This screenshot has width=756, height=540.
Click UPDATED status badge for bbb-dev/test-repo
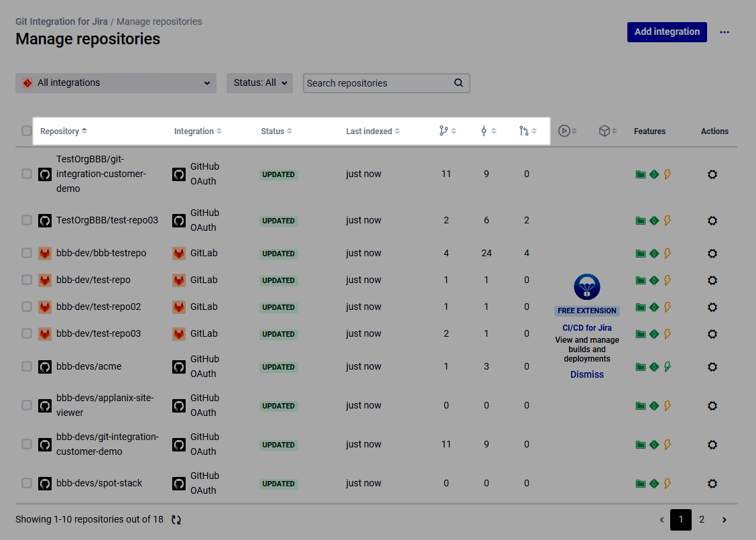(x=278, y=280)
